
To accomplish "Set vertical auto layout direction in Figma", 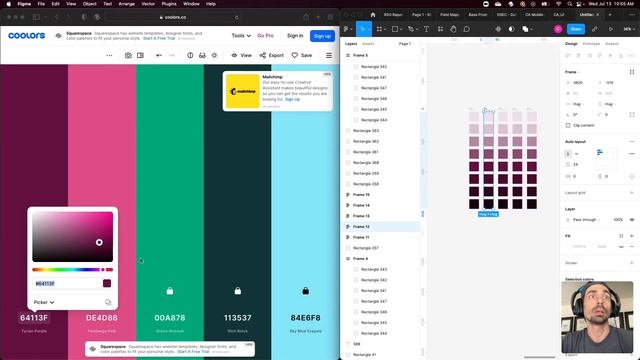I will point(568,154).
